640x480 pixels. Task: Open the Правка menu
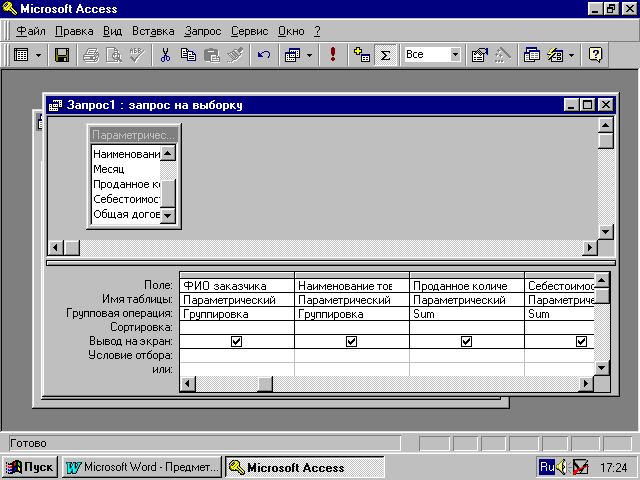pyautogui.click(x=74, y=31)
